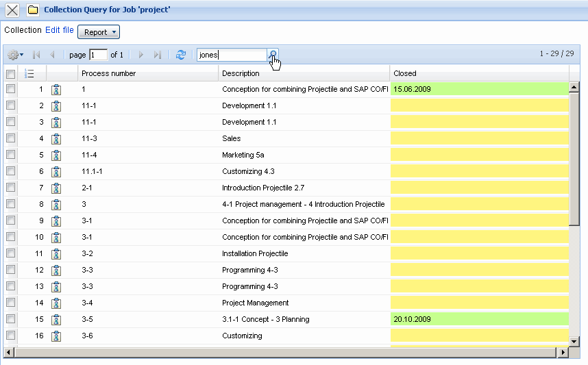Image resolution: width=588 pixels, height=365 pixels.
Task: Click the numbered list icon in header
Action: (x=29, y=74)
